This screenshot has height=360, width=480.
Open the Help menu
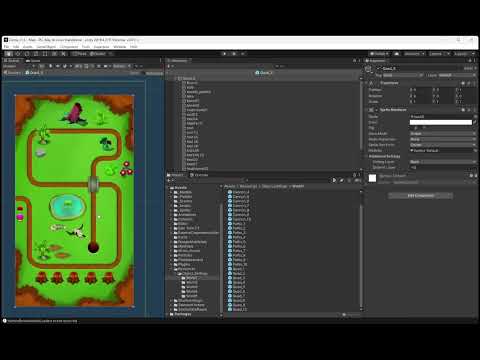click(134, 47)
